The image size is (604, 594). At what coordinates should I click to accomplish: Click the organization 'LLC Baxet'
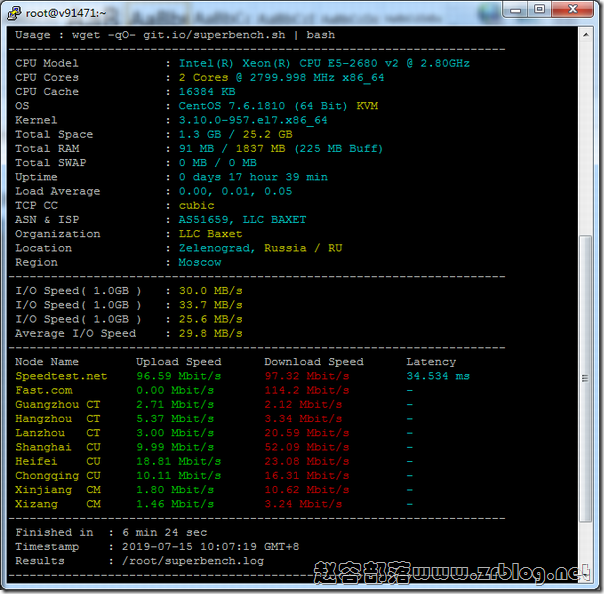click(x=210, y=234)
